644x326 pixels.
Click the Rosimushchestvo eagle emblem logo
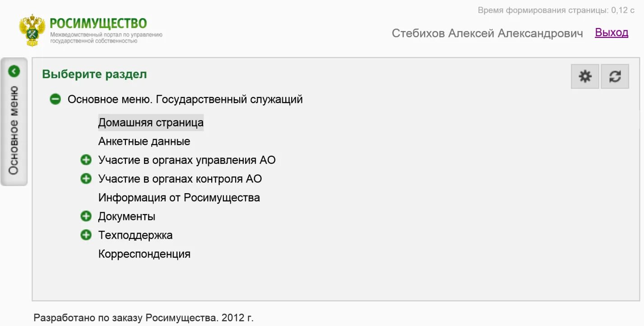click(32, 30)
